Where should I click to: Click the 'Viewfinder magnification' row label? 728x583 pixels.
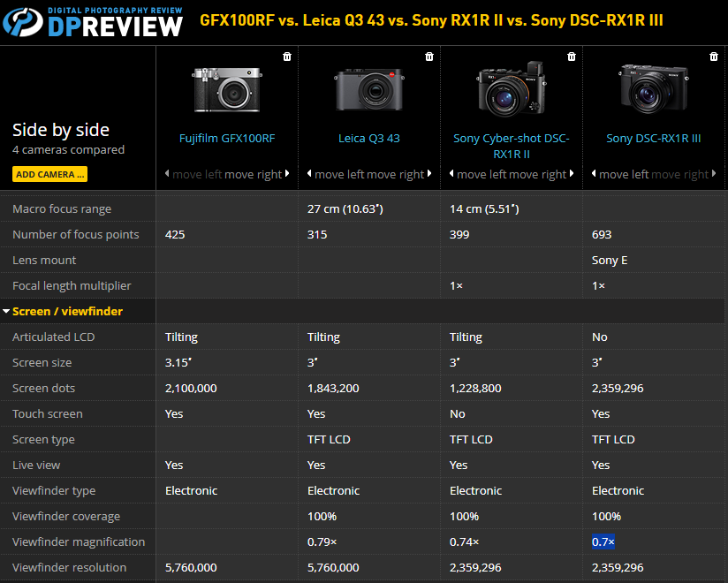click(79, 541)
